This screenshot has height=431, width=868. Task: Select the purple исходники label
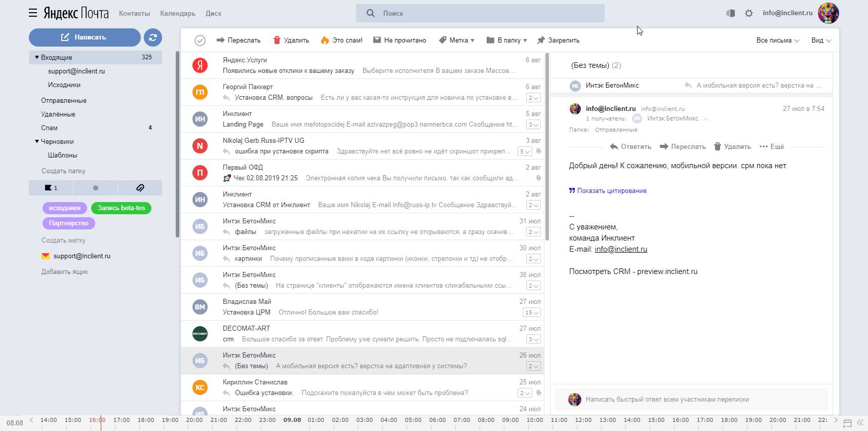point(65,208)
